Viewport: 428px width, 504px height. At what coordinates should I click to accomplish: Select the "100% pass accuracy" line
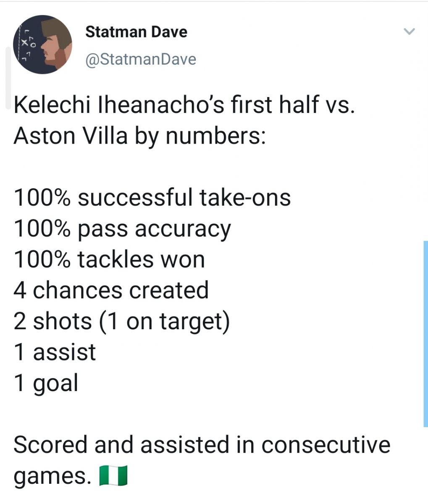(x=122, y=229)
